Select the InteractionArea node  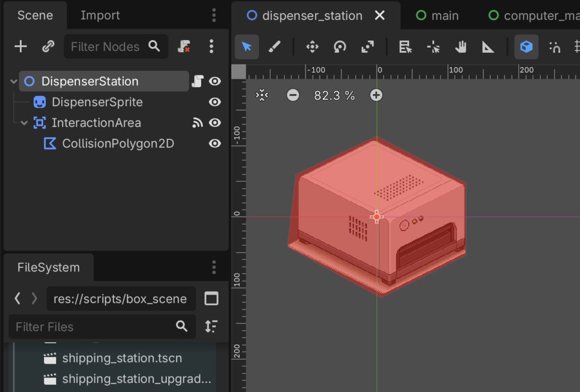(96, 123)
